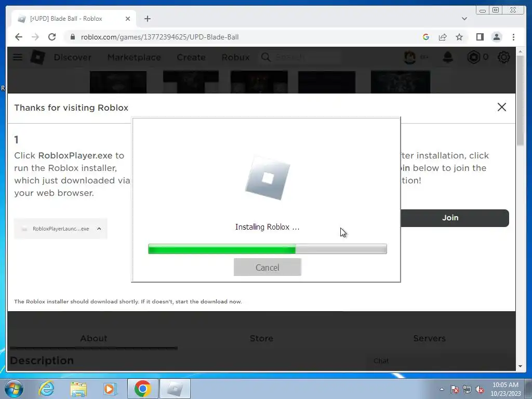This screenshot has height=399, width=532.
Task: Launch Internet Explorer from the taskbar
Action: tap(46, 389)
